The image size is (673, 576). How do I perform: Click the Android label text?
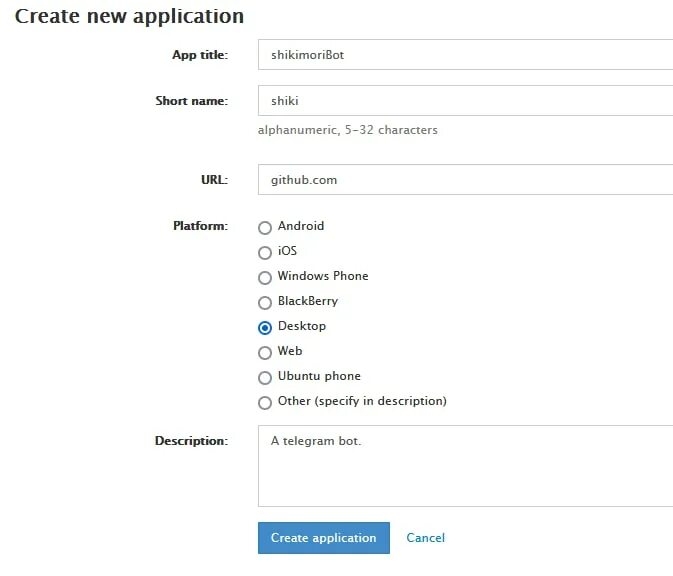tap(301, 226)
